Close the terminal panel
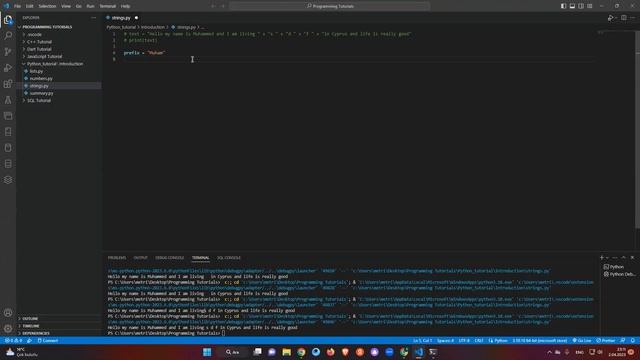 [x=632, y=258]
